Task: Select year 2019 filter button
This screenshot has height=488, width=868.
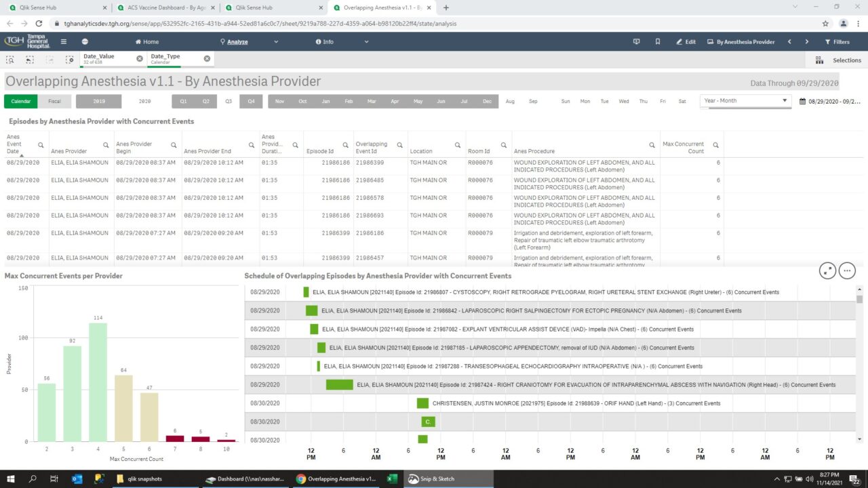Action: [99, 100]
